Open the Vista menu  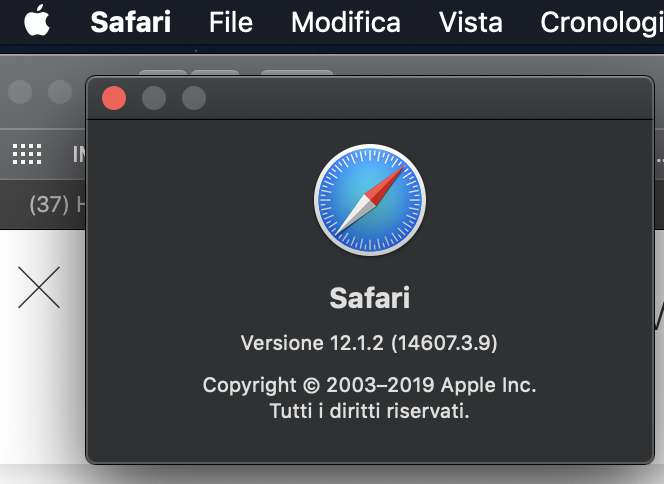point(470,22)
